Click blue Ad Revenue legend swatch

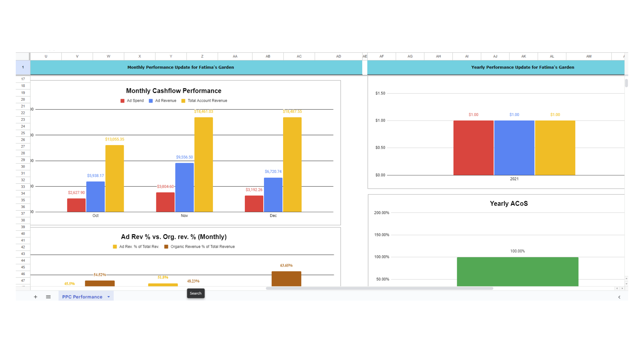[x=151, y=101]
